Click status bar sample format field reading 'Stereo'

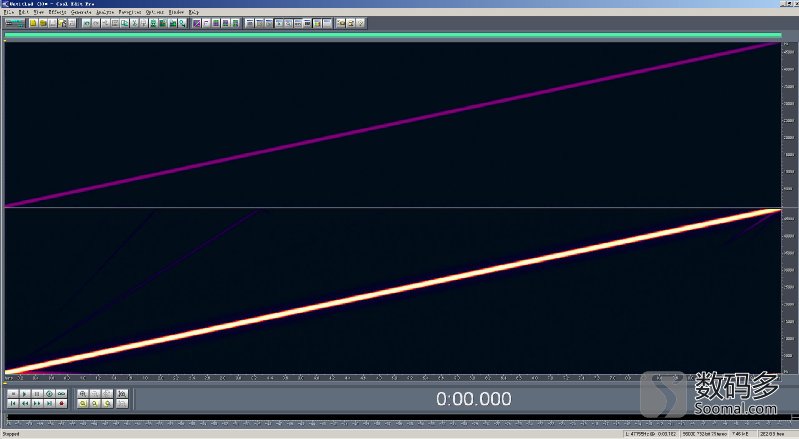(705, 434)
